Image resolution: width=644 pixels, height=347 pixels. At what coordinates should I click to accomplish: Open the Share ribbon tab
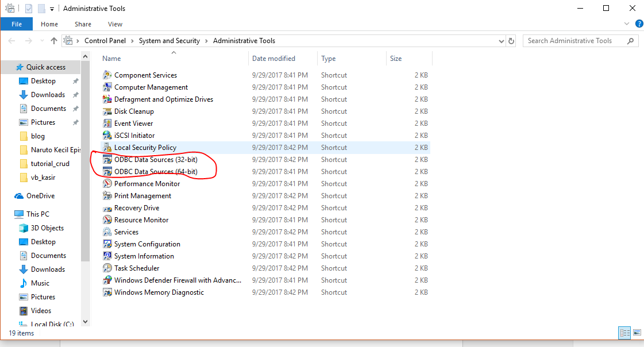[83, 24]
